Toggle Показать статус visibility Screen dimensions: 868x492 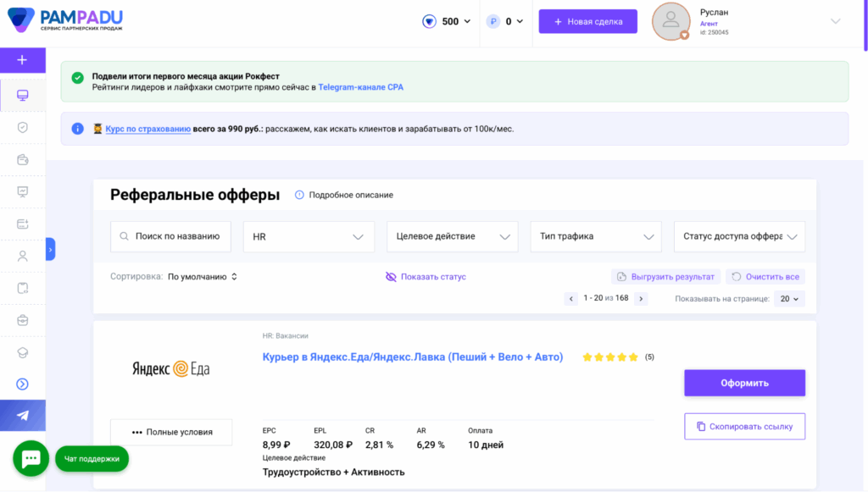tap(426, 277)
